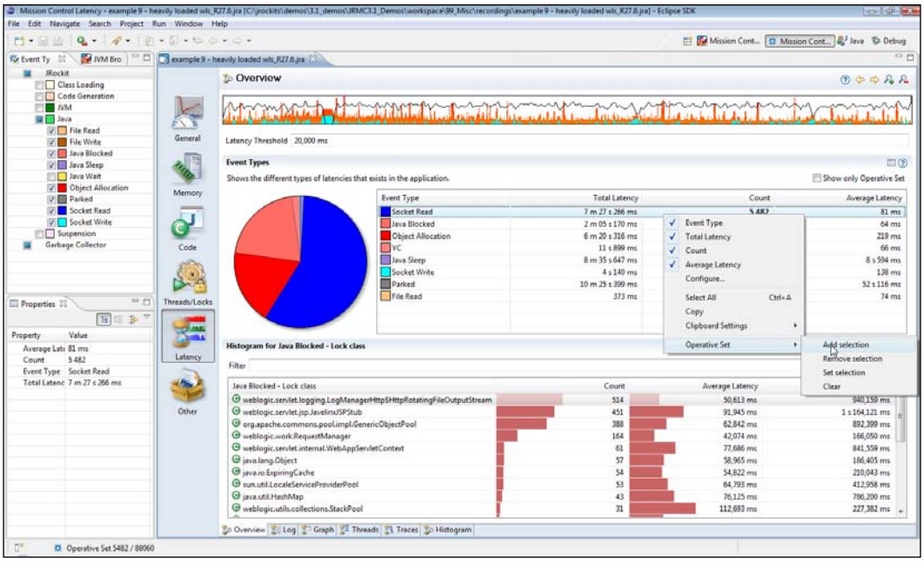Switch to the Java perspective
The image size is (924, 561).
[851, 41]
